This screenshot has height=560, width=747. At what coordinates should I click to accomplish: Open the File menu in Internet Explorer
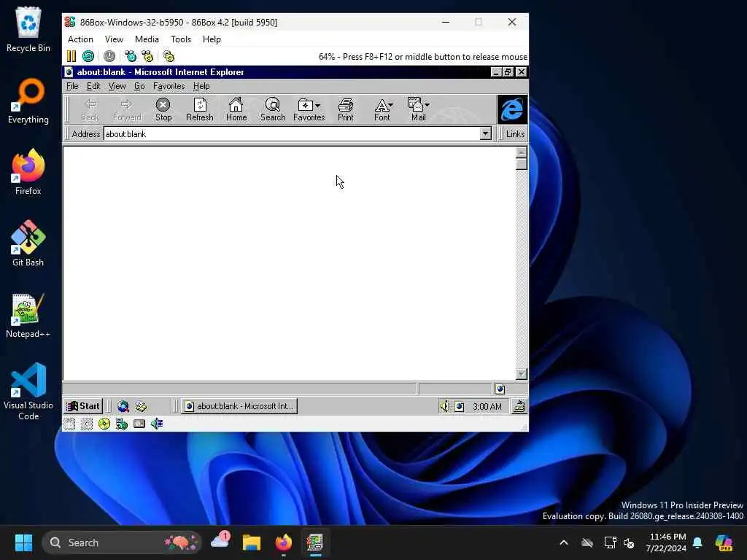pos(72,86)
